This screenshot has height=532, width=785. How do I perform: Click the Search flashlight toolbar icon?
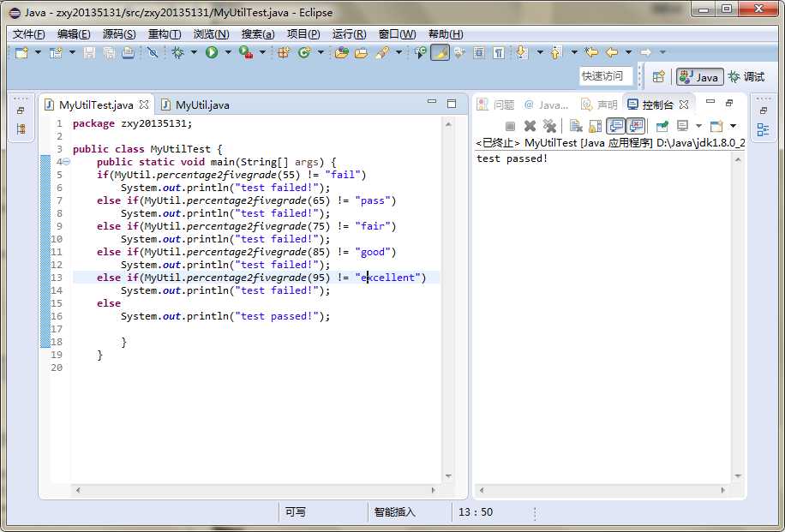[382, 52]
